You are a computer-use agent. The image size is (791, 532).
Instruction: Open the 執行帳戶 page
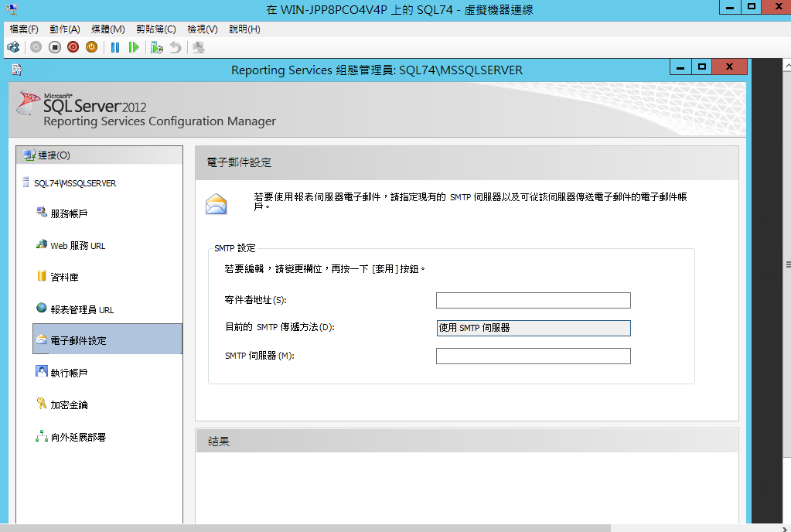pos(69,373)
